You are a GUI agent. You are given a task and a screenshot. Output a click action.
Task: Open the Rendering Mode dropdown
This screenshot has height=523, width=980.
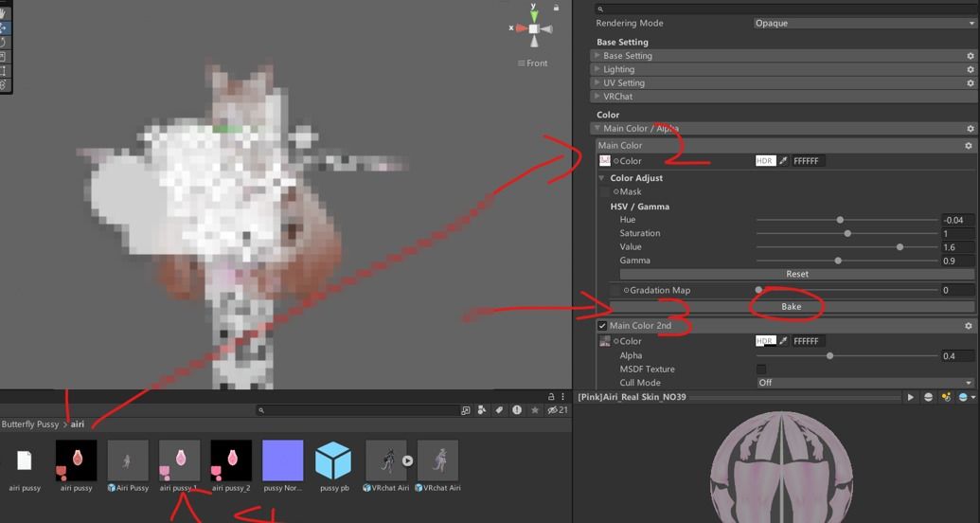pyautogui.click(x=864, y=23)
